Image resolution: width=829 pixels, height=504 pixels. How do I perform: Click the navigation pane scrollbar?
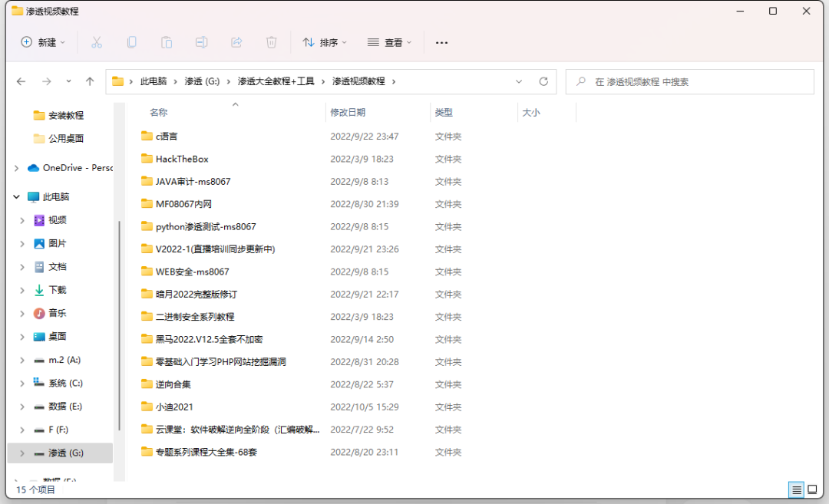coord(120,325)
